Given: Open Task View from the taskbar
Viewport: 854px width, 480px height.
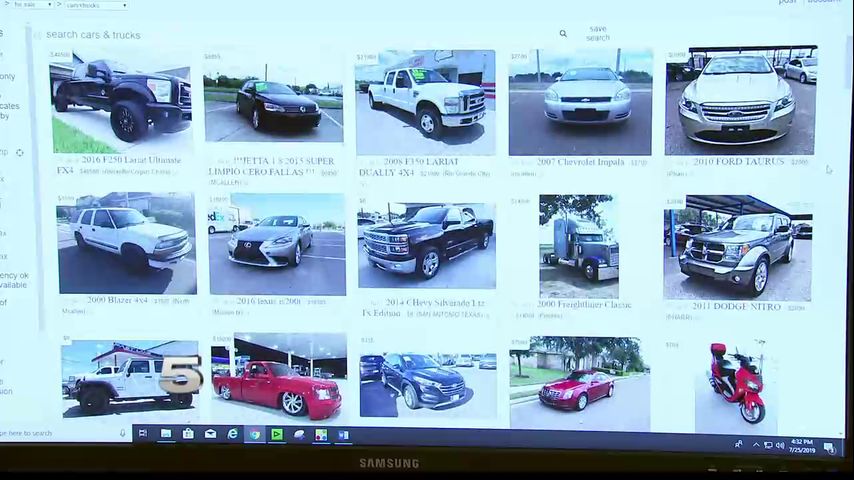Looking at the screenshot, I should tap(143, 434).
